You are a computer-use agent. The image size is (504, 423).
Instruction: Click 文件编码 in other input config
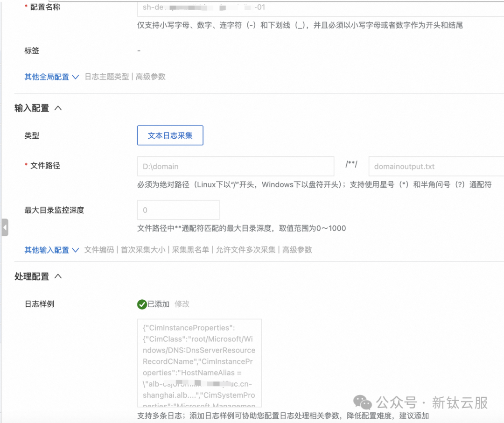(99, 250)
